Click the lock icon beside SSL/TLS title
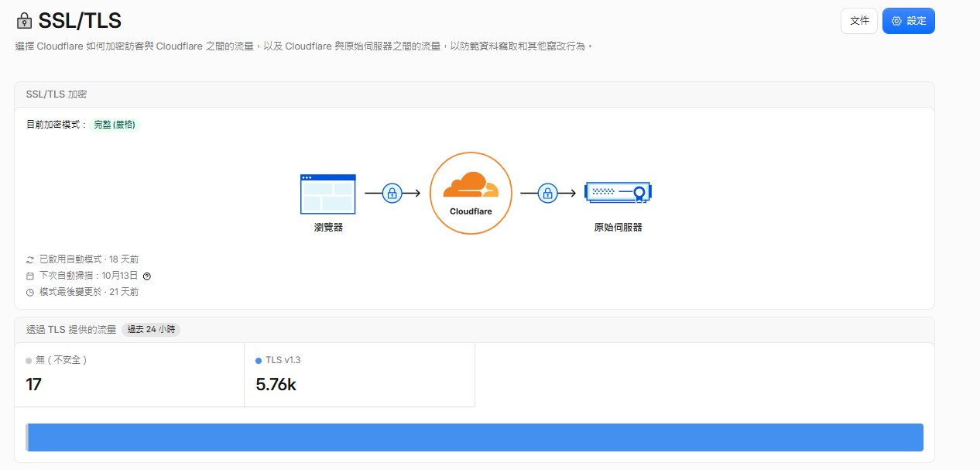980x470 pixels. pos(25,21)
